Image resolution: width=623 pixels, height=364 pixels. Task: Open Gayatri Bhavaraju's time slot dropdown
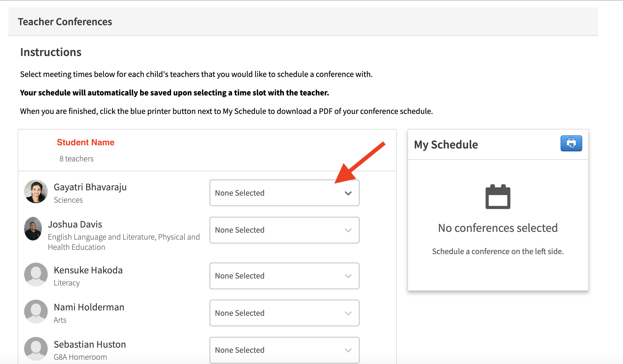(x=284, y=193)
